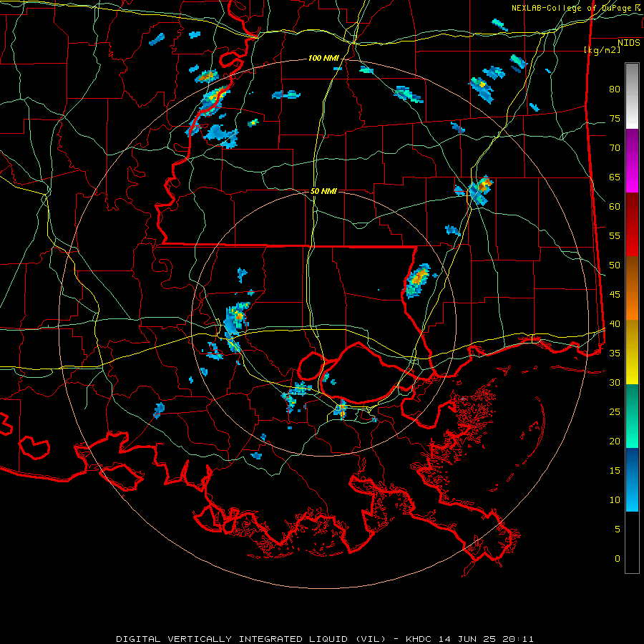Screen dimensions: 644x644
Task: Click the scale value 15
Action: pyautogui.click(x=615, y=471)
